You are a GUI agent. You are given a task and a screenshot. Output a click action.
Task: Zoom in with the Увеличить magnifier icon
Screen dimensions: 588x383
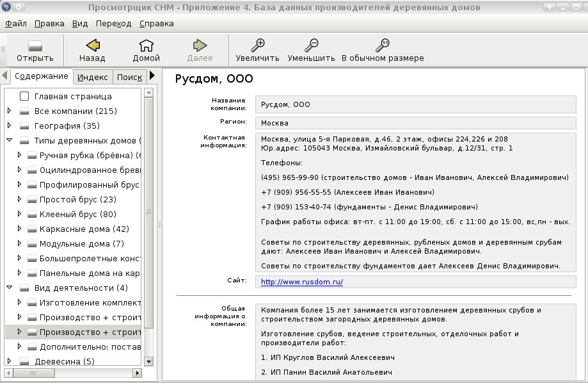click(258, 45)
